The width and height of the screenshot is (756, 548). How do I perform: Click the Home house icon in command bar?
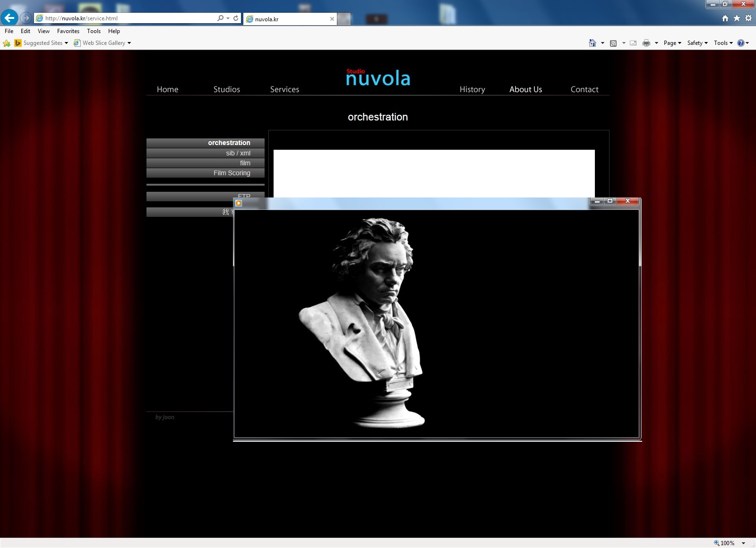point(593,43)
